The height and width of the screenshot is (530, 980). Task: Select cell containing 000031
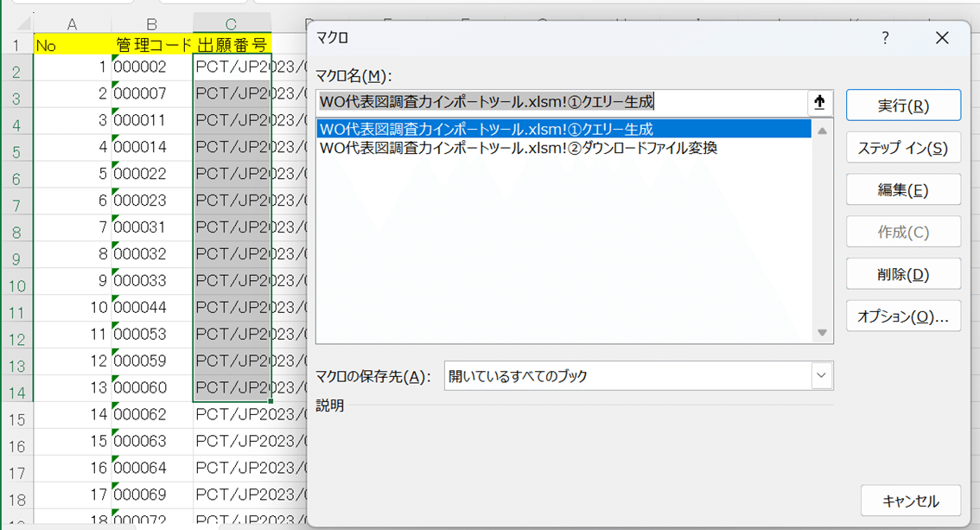[x=152, y=227]
